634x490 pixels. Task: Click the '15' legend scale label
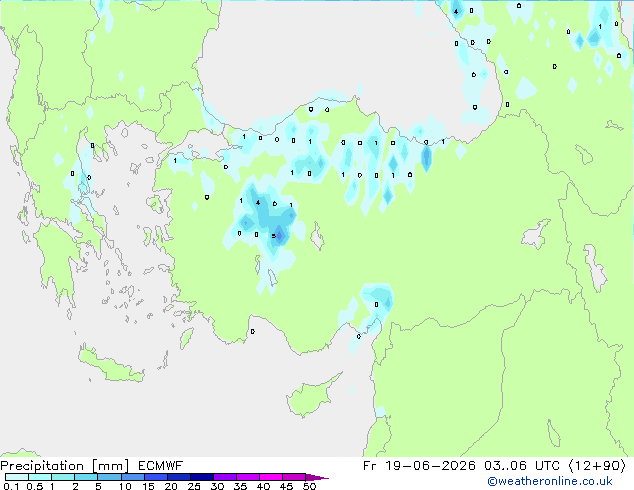point(148,486)
